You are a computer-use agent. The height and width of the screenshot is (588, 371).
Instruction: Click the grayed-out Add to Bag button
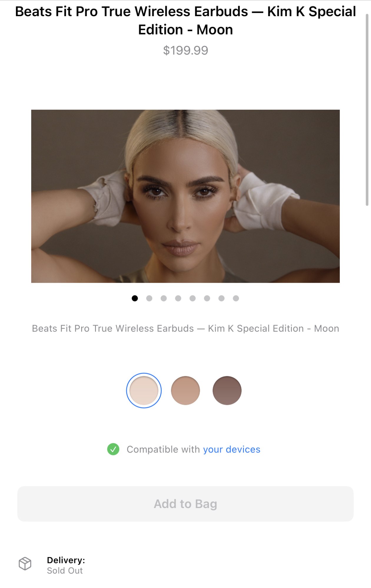(185, 504)
